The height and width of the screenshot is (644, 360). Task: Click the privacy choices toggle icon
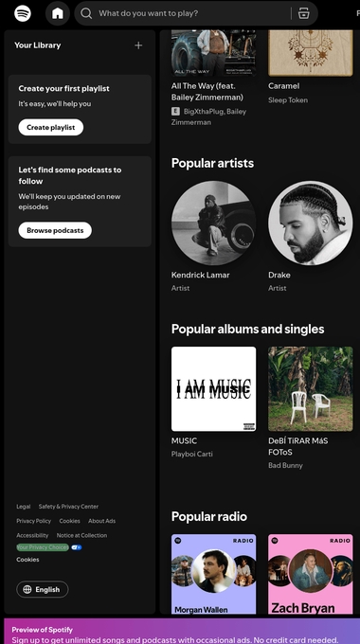click(77, 547)
